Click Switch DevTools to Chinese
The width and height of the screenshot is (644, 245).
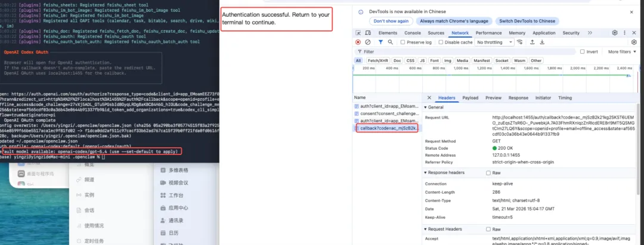tap(527, 21)
